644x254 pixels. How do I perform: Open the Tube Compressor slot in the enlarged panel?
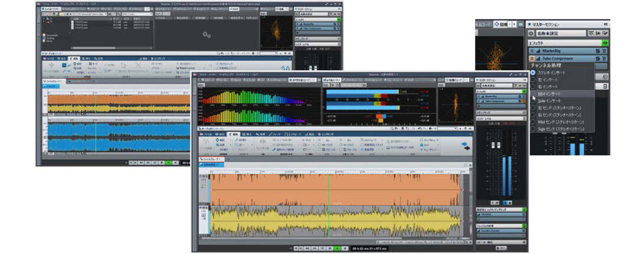click(x=568, y=58)
